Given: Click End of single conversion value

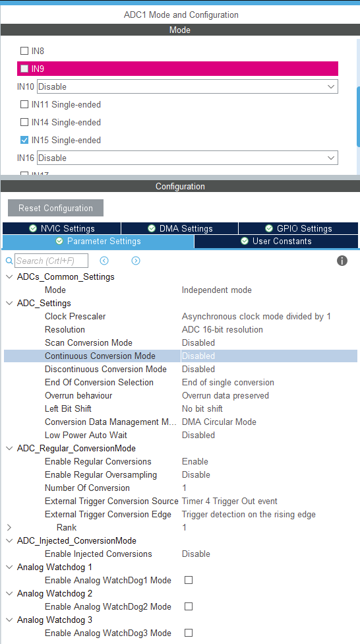Looking at the screenshot, I should click(x=228, y=383).
